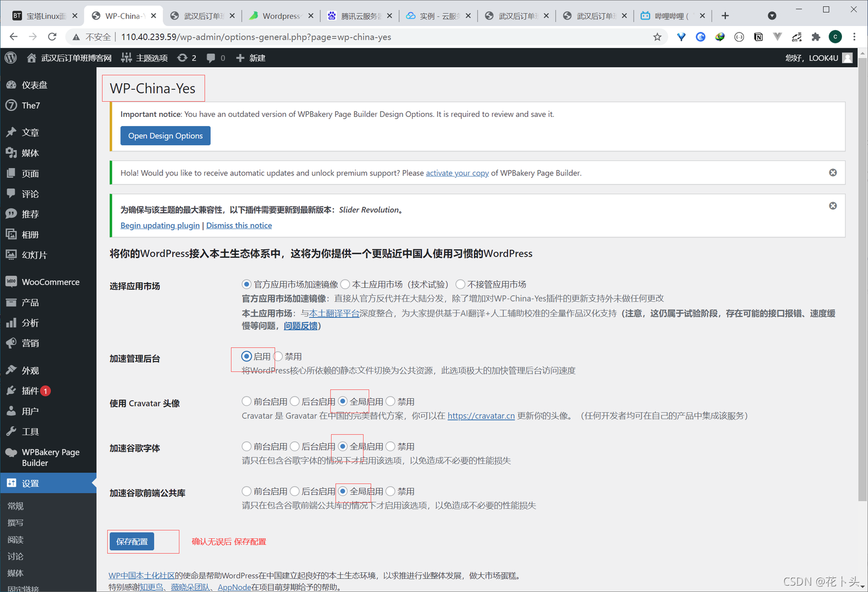
Task: Select 禁用 for 加速管理后台
Action: 278,356
